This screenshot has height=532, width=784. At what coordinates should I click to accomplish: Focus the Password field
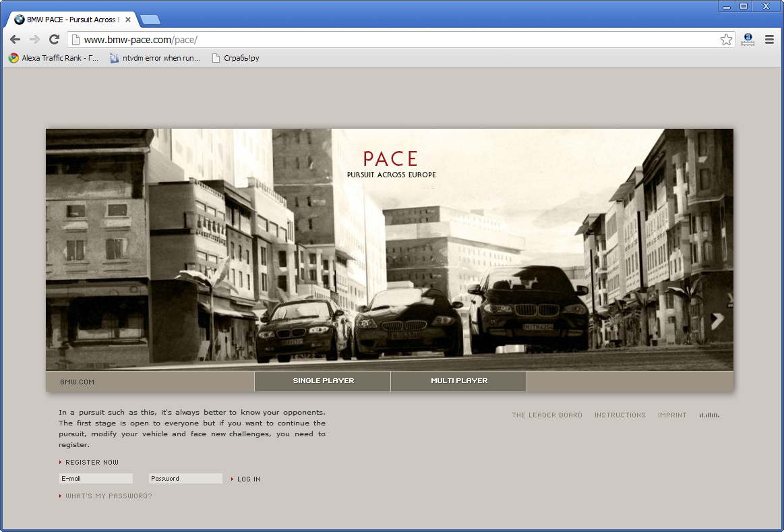point(185,479)
